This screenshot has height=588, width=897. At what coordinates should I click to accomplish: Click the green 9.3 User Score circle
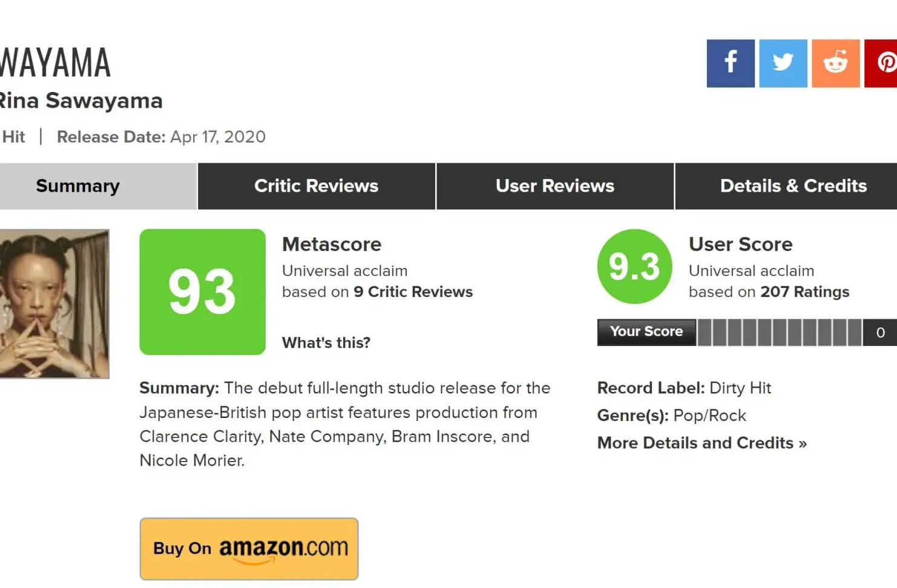point(634,266)
